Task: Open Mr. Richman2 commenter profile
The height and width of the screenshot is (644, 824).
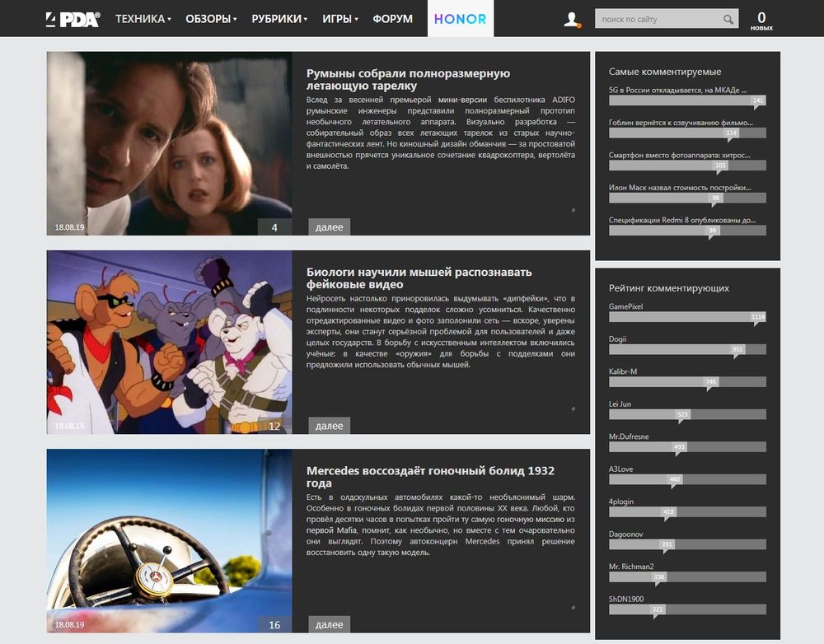Action: 631,567
